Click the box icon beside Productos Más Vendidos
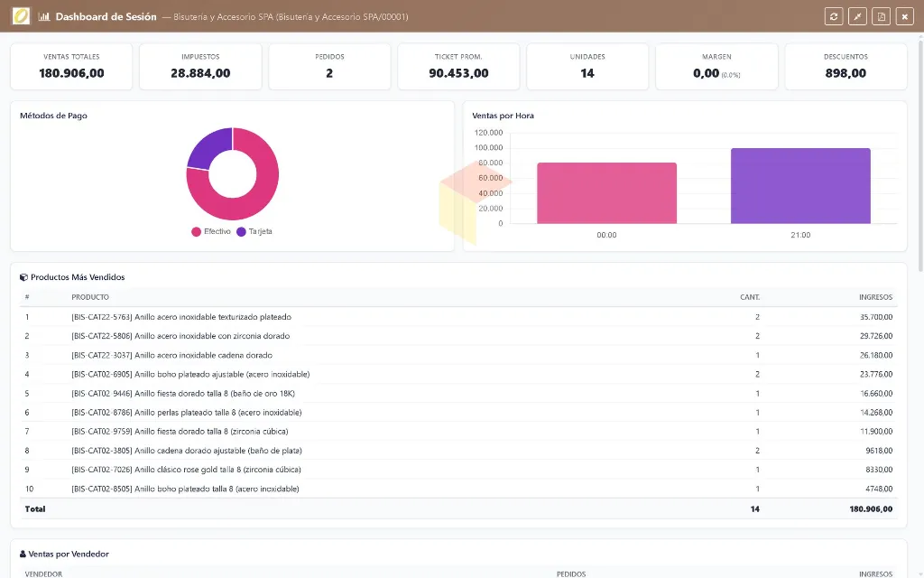This screenshot has width=924, height=578. tap(23, 277)
